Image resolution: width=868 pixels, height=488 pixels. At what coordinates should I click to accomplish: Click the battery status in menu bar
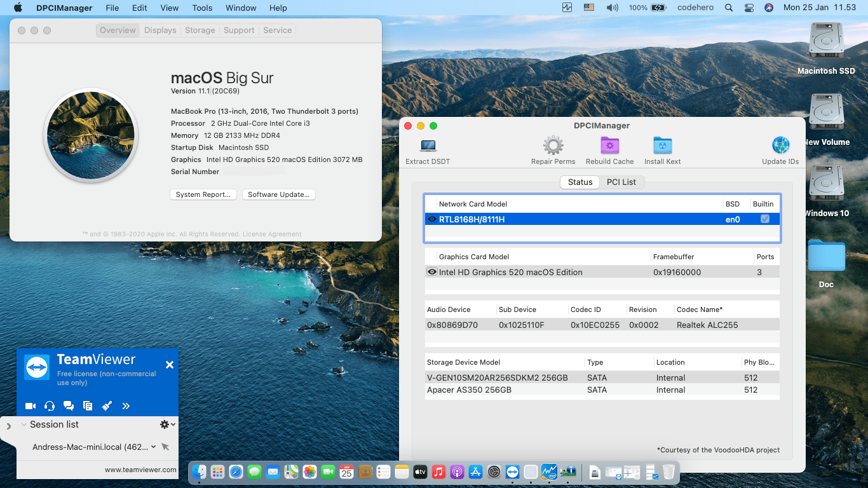click(648, 8)
